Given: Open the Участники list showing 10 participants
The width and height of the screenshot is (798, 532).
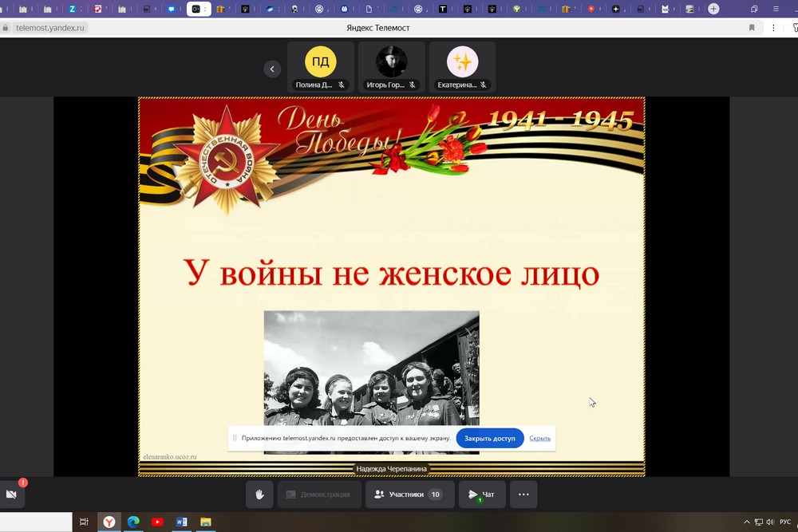Looking at the screenshot, I should [409, 495].
